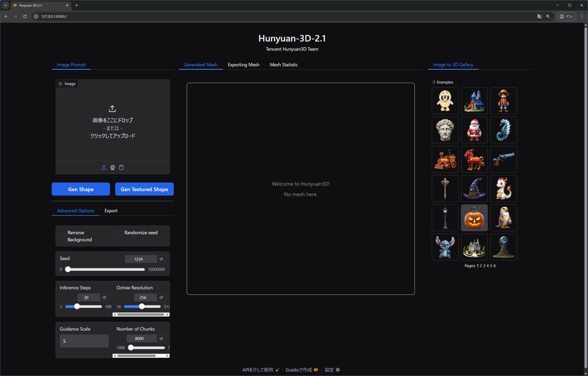Select the Image to 3D Gallery tab

point(453,65)
